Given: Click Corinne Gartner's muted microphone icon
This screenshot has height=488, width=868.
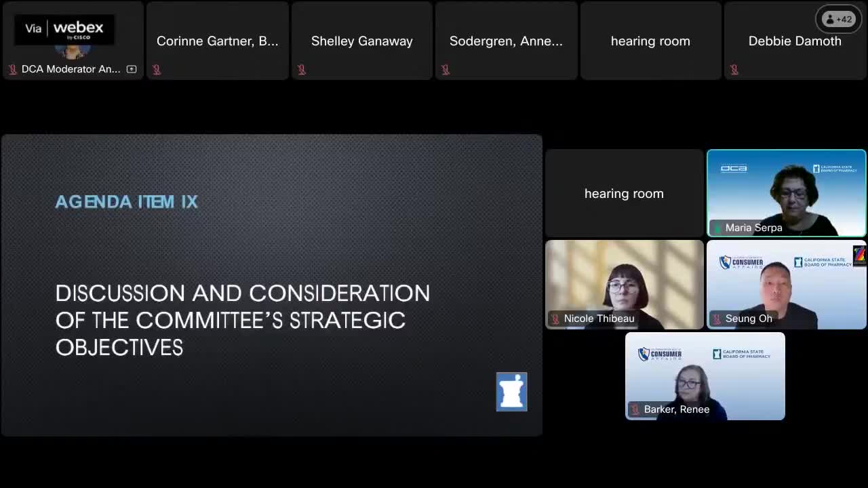Looking at the screenshot, I should click(x=157, y=69).
